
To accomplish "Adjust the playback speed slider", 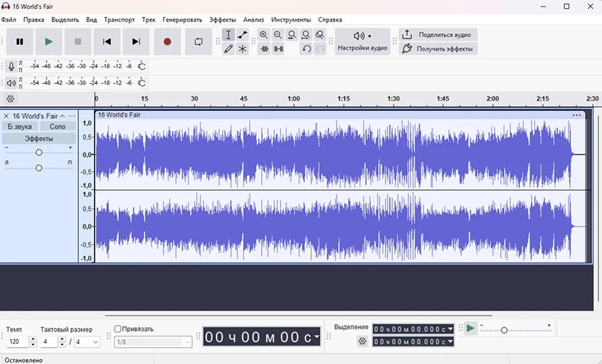I will coord(504,329).
